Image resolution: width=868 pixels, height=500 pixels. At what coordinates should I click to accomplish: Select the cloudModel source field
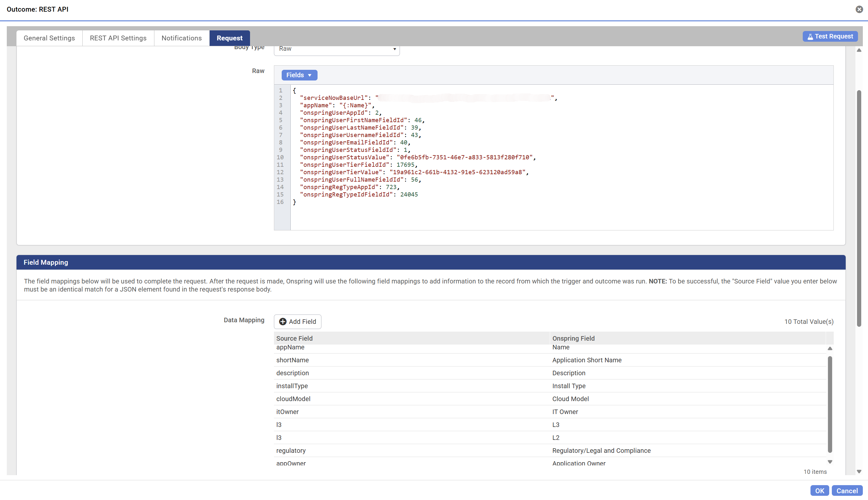click(412, 399)
